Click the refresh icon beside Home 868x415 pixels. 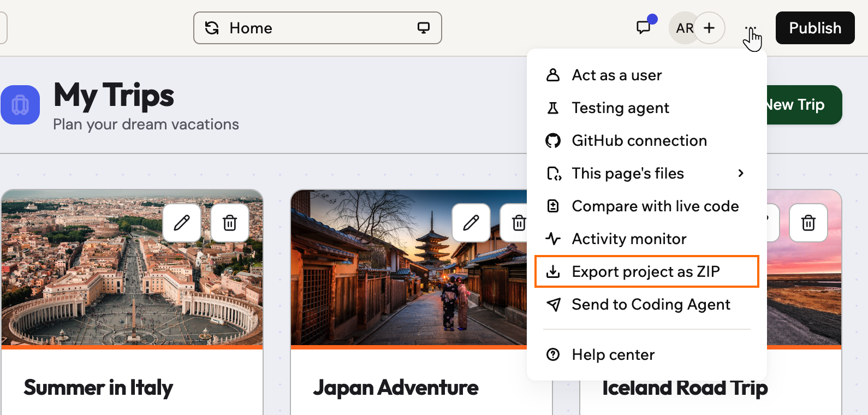(x=212, y=28)
